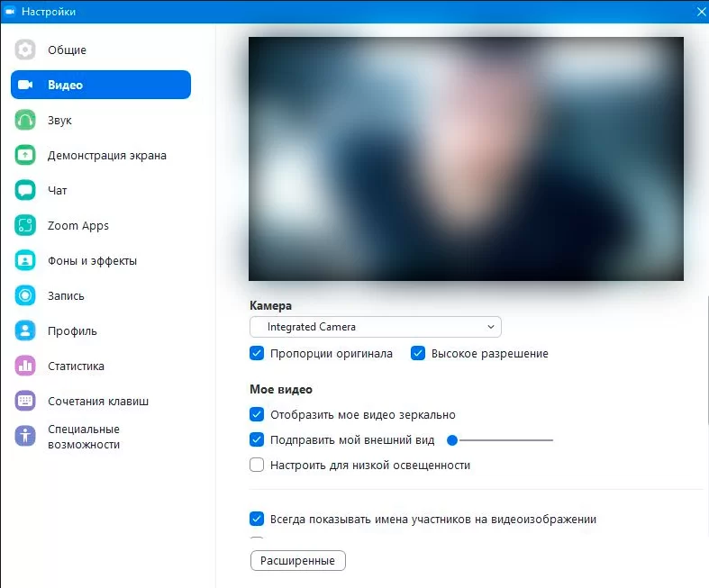Uncheck the Пропорции оригинала checkbox

(257, 353)
